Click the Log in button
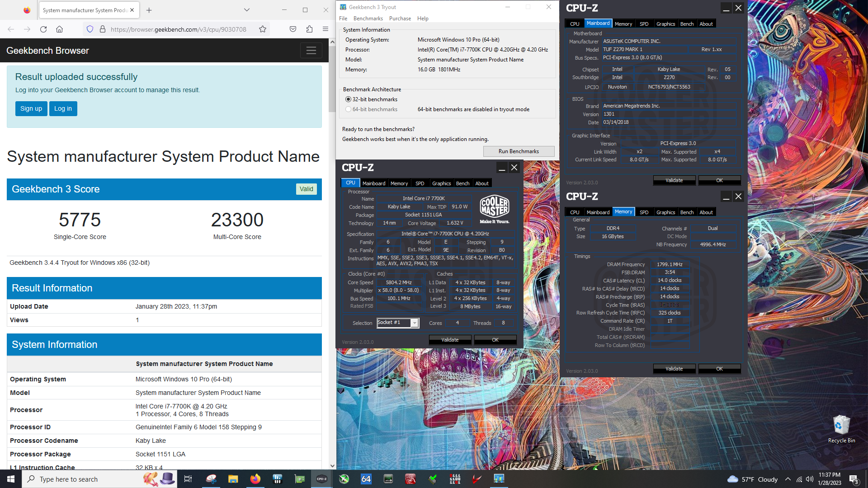 [x=63, y=108]
